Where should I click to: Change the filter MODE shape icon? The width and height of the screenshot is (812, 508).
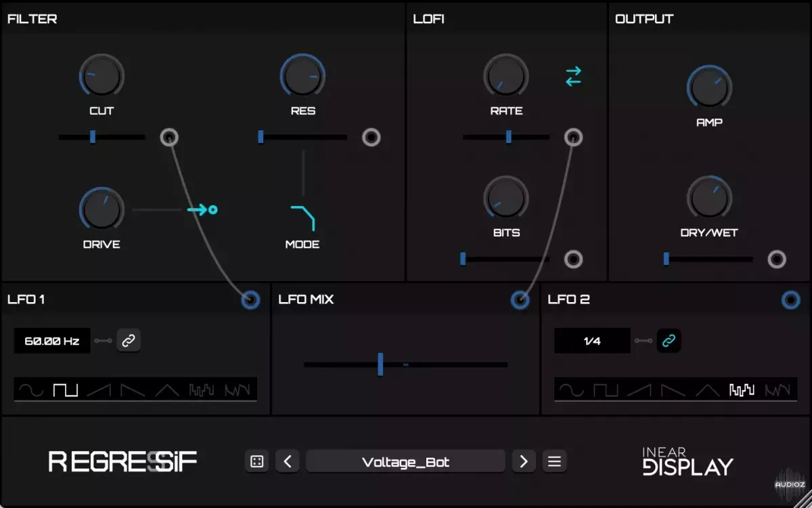pyautogui.click(x=303, y=218)
